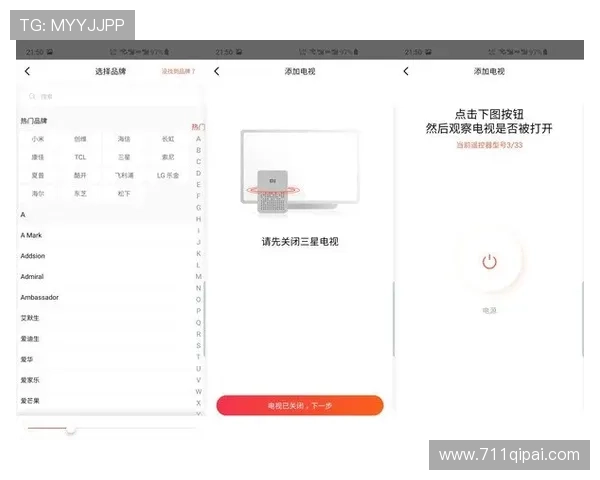This screenshot has width=600, height=480.
Task: Open the 没找到品牌? help link
Action: pyautogui.click(x=178, y=71)
